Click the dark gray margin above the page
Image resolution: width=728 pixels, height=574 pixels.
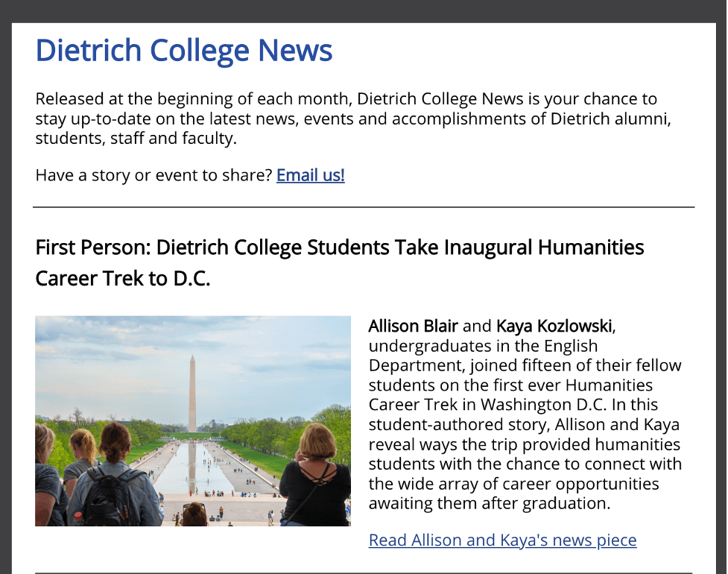(x=364, y=11)
